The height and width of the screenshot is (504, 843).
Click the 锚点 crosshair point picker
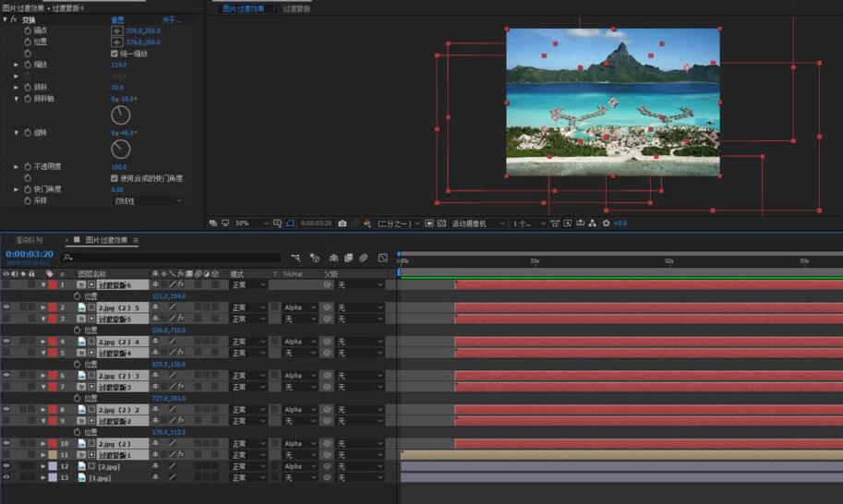click(116, 30)
